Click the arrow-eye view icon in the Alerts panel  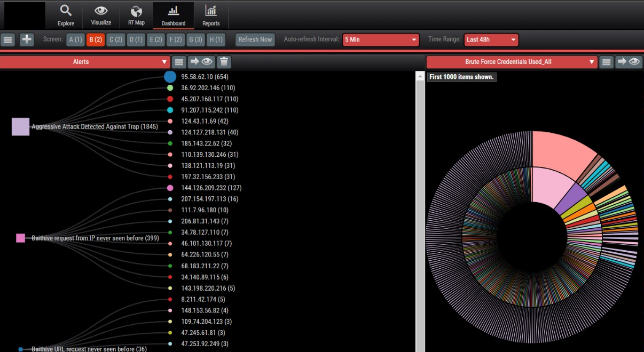pyautogui.click(x=202, y=62)
